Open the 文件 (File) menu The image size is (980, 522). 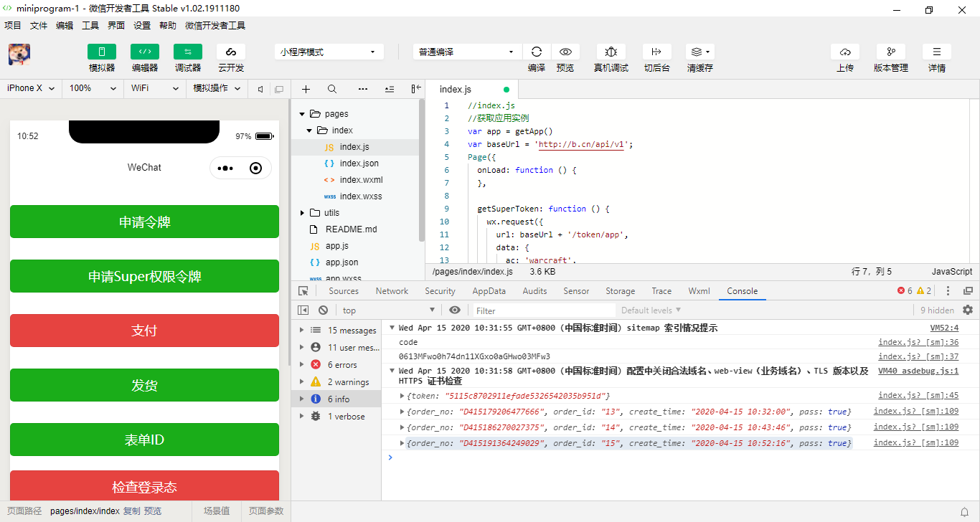39,25
